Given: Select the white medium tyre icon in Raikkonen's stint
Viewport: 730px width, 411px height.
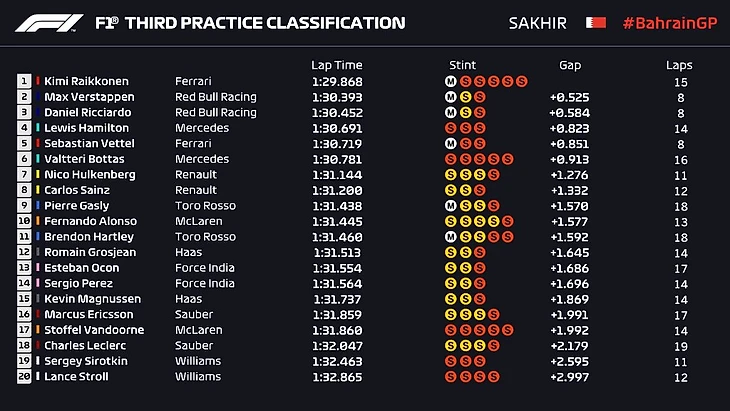Looking at the screenshot, I should pyautogui.click(x=451, y=82).
